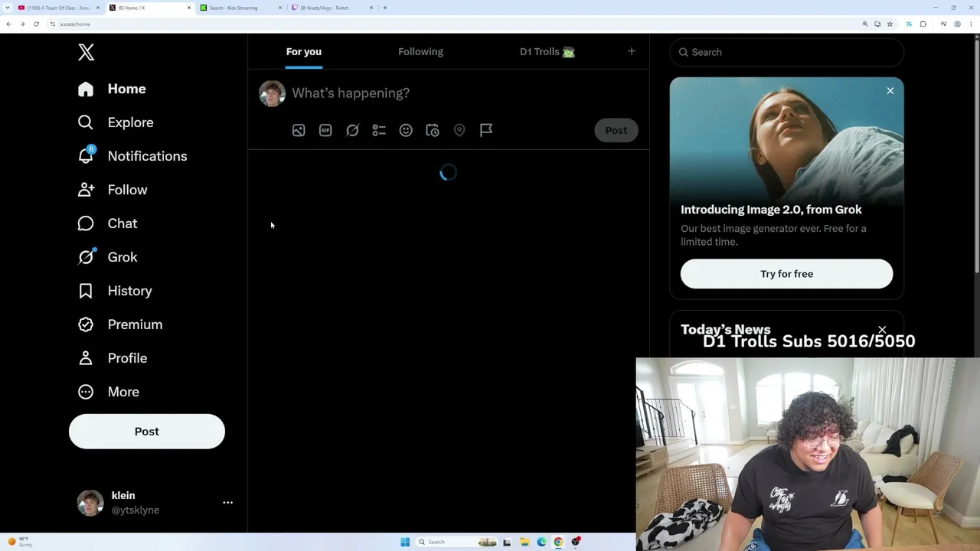
Task: Open the weather widget in taskbar
Action: pyautogui.click(x=21, y=542)
